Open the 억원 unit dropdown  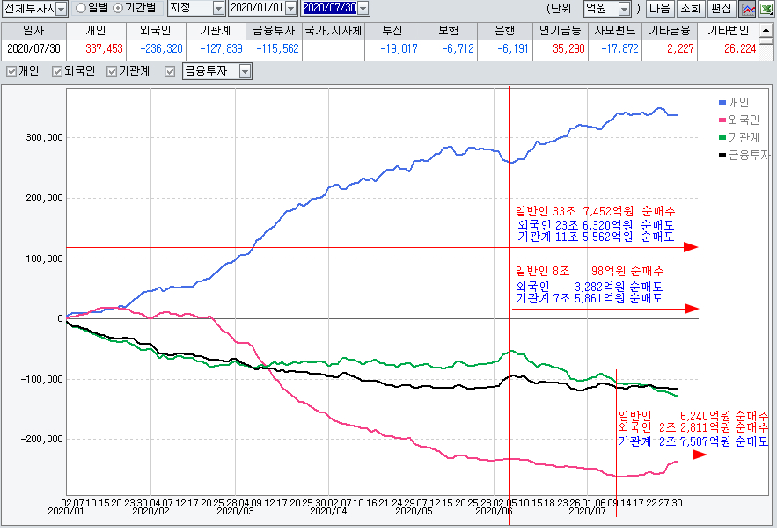tap(624, 9)
